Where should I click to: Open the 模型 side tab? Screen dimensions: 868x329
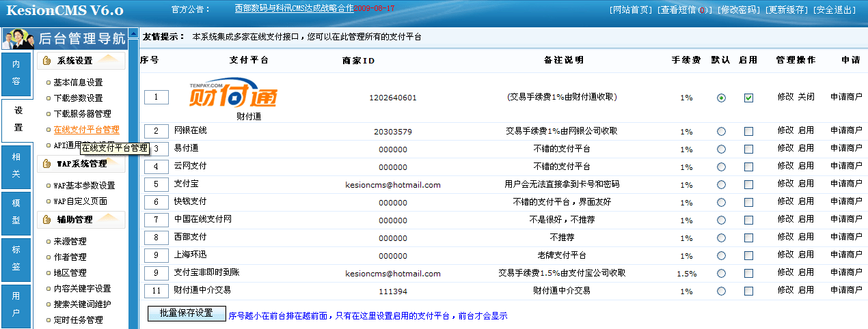click(16, 212)
